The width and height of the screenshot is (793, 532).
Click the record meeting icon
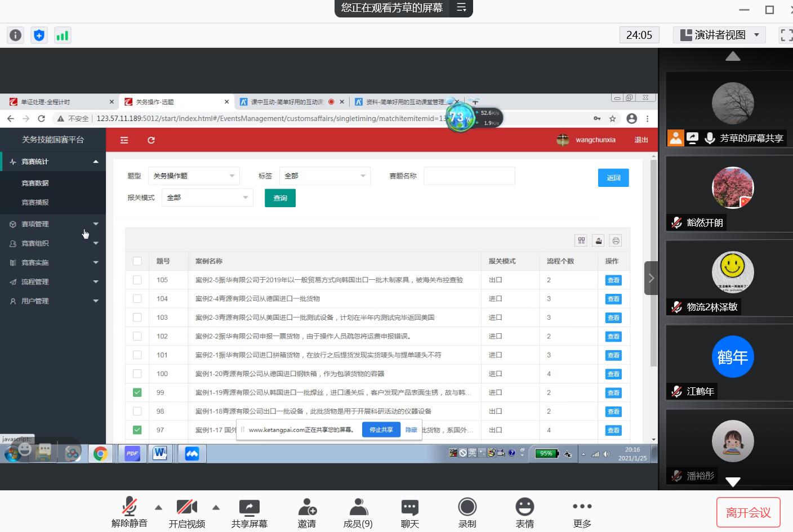click(x=467, y=507)
